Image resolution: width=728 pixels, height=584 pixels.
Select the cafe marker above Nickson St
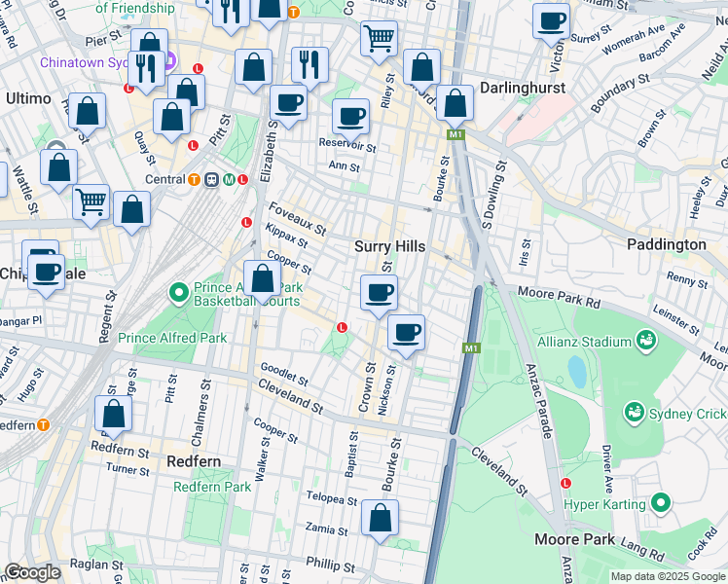pos(406,333)
